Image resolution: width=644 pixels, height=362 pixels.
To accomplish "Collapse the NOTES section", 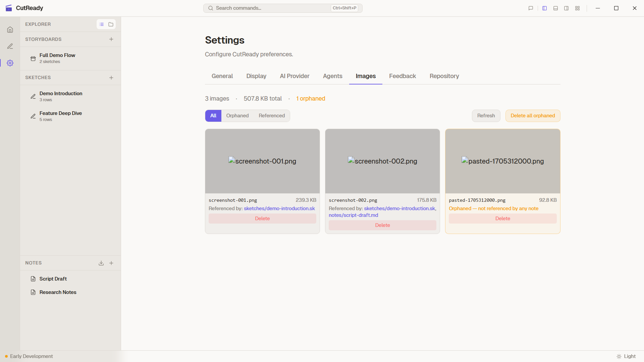I will 34,263.
